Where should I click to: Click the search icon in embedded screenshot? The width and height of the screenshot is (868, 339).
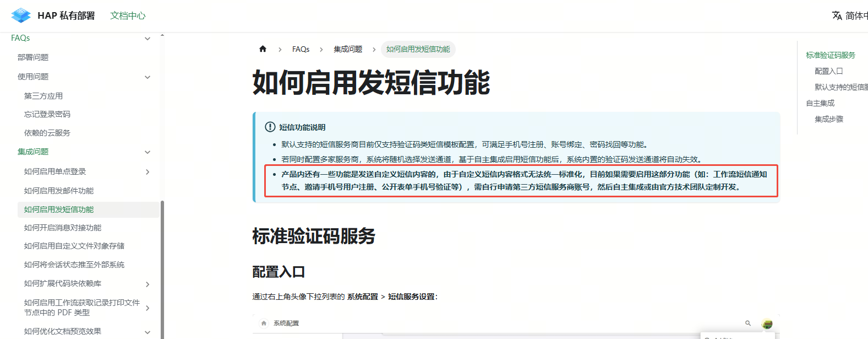pyautogui.click(x=748, y=323)
